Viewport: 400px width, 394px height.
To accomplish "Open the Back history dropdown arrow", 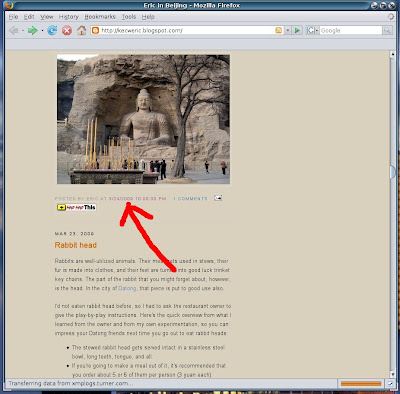I will 23,31.
